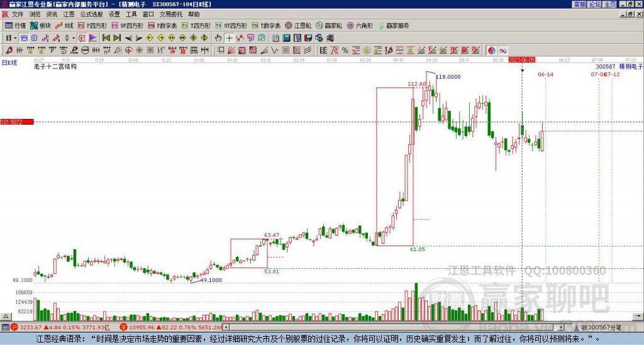
Task: Click the red floppy save icon
Action: (x=308, y=38)
